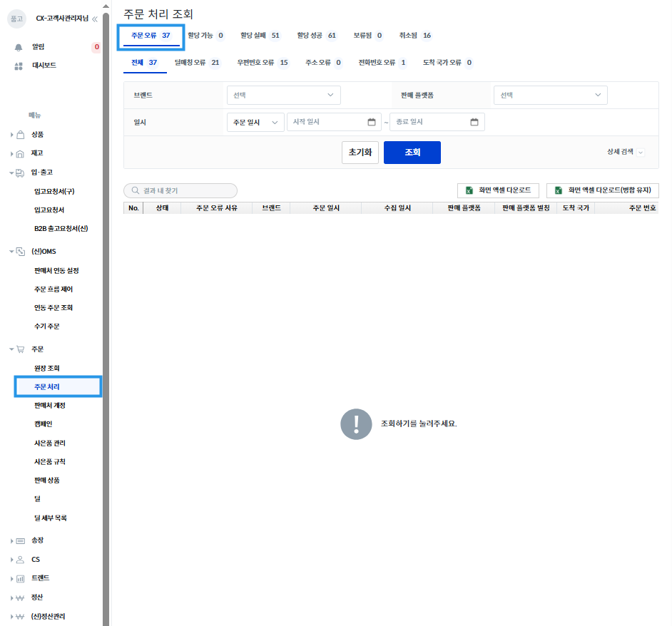Click the 초기화 reset button
Image resolution: width=672 pixels, height=626 pixels.
pos(360,153)
